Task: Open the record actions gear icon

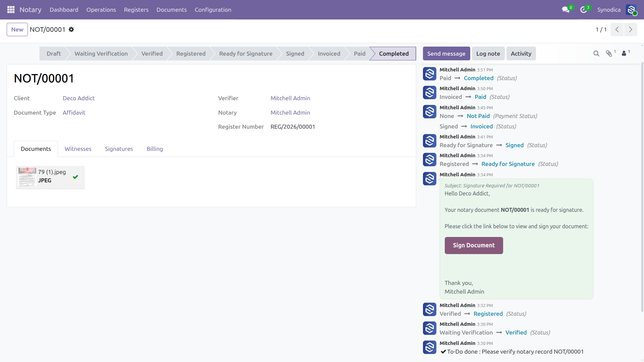Action: pos(71,29)
